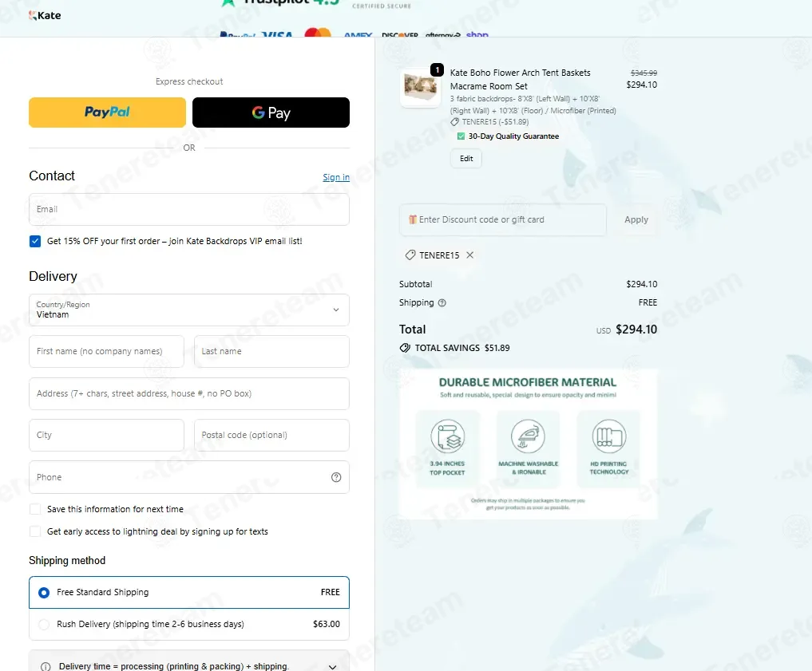Click the Phone field help question-mark icon
Viewport: 812px width, 671px height.
tap(336, 477)
